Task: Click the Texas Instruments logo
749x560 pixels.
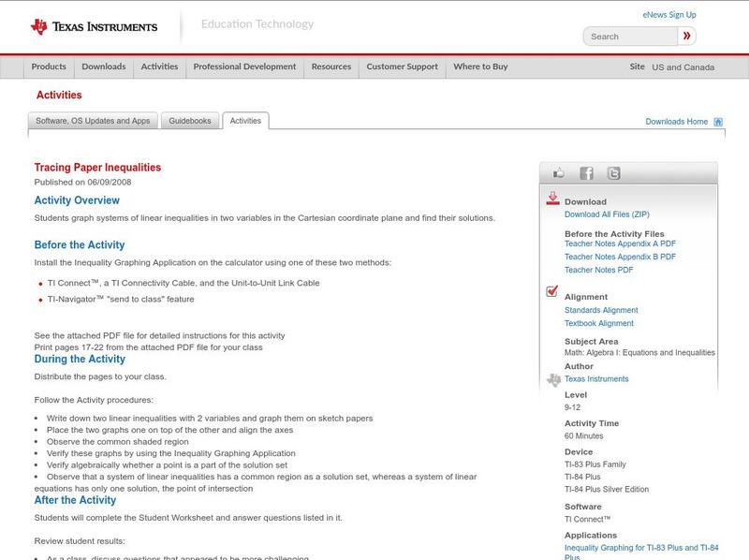Action: 94,27
